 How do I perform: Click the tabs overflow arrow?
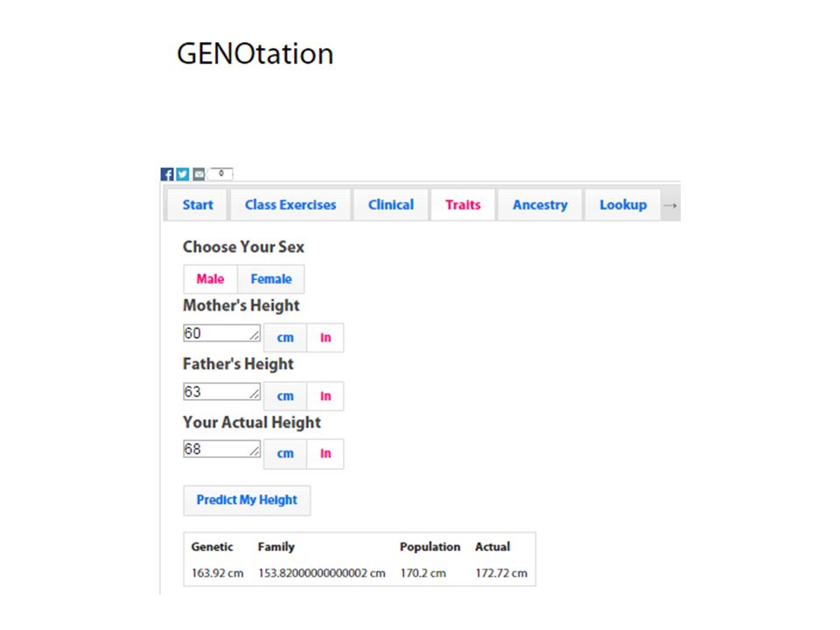[670, 205]
